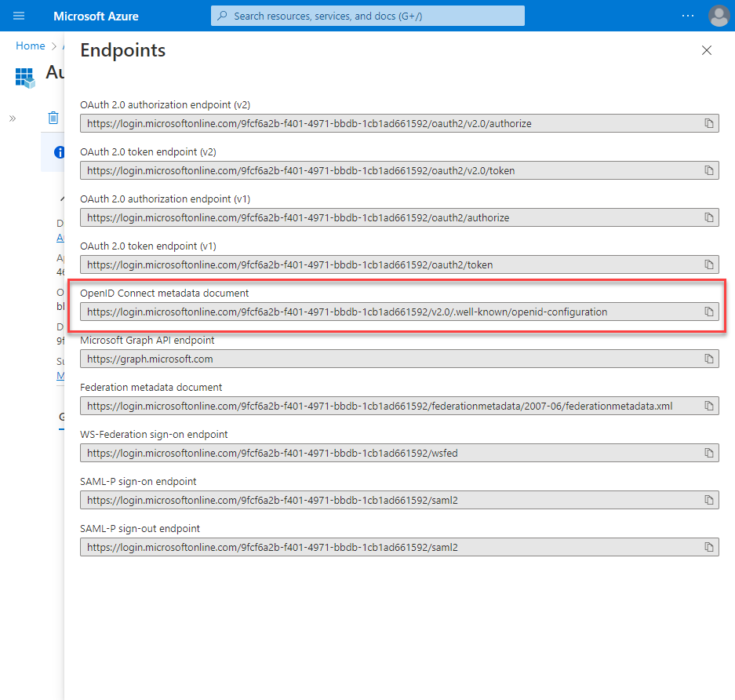Screen dimensions: 735x700
Task: Select the SAML-P sign-out saml2 URL field
Action: (399, 547)
